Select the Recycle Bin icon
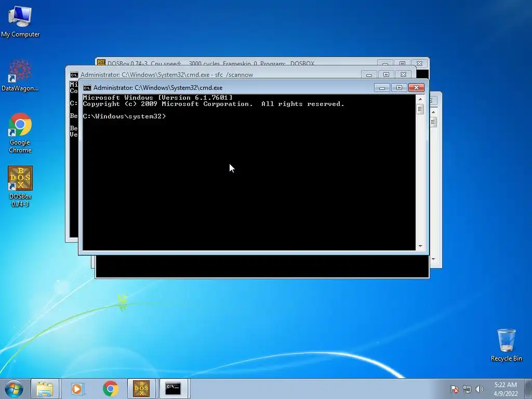Image resolution: width=532 pixels, height=399 pixels. [506, 345]
